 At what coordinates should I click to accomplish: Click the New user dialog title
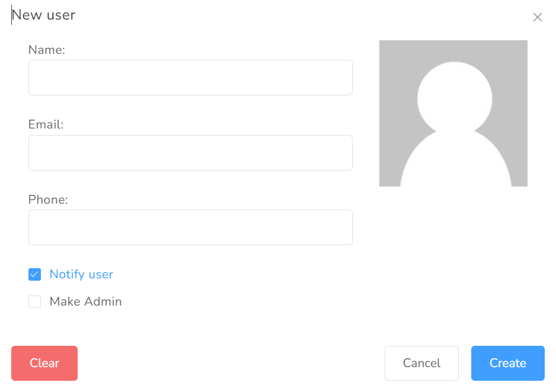tap(44, 15)
